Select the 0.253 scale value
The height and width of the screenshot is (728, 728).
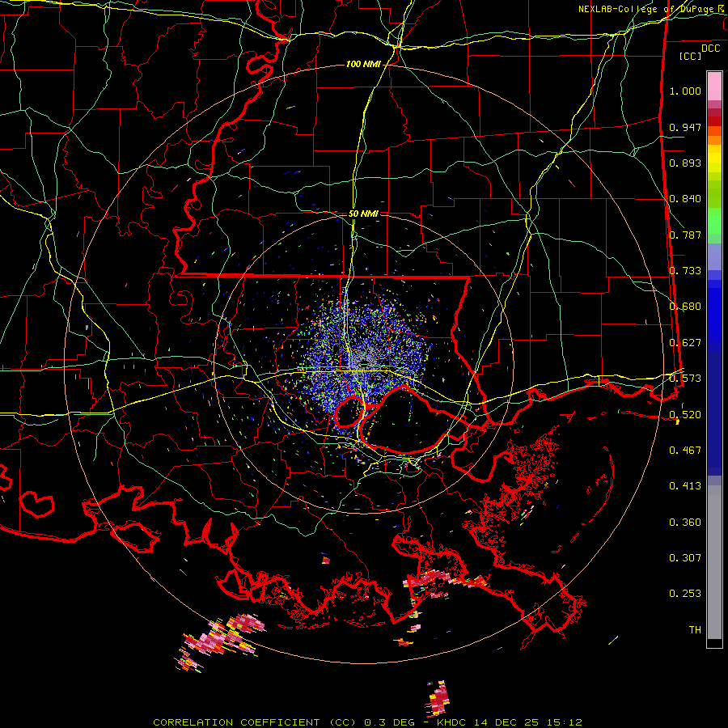point(685,594)
